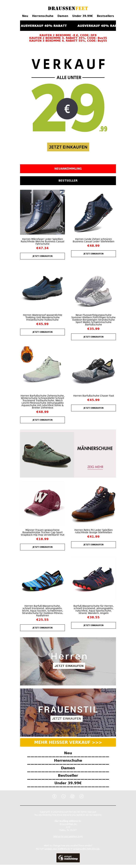Screen dimensions: 136x868
Task: Open the Under 39.99€ header menu item
Action: (x=83, y=16)
